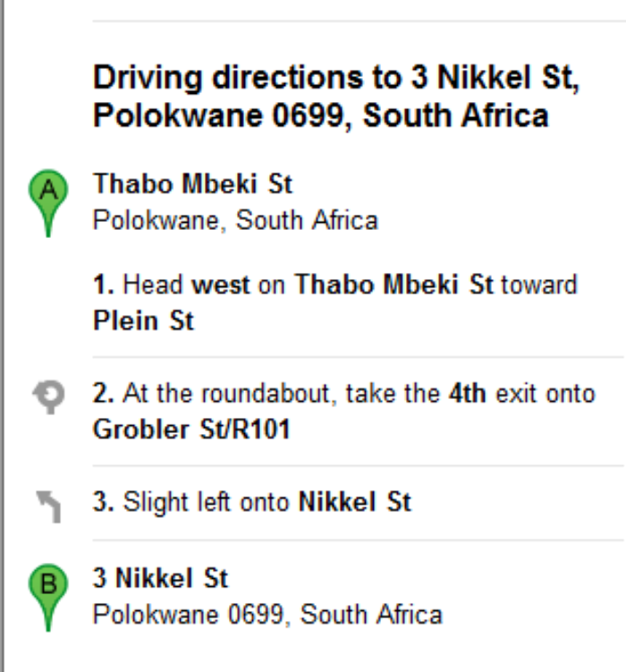This screenshot has width=626, height=672.
Task: Click the step number 3 label
Action: [103, 502]
